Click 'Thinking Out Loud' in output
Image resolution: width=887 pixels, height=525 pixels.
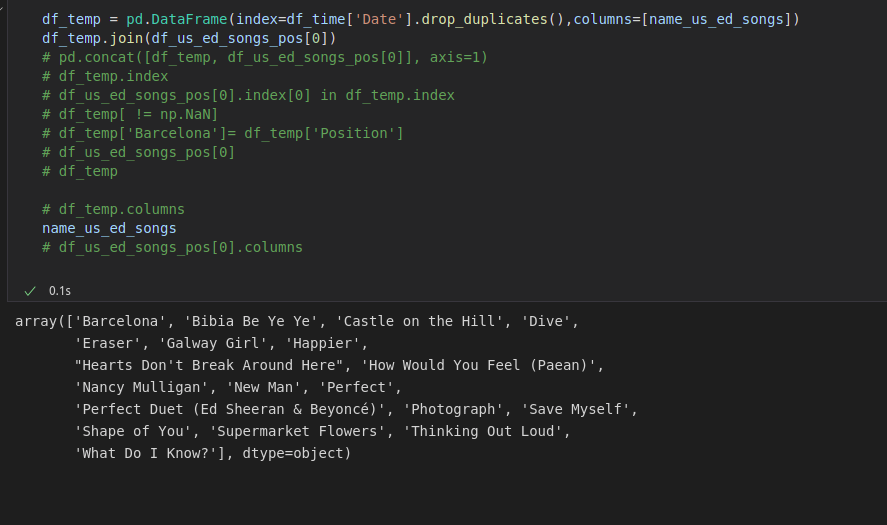483,432
